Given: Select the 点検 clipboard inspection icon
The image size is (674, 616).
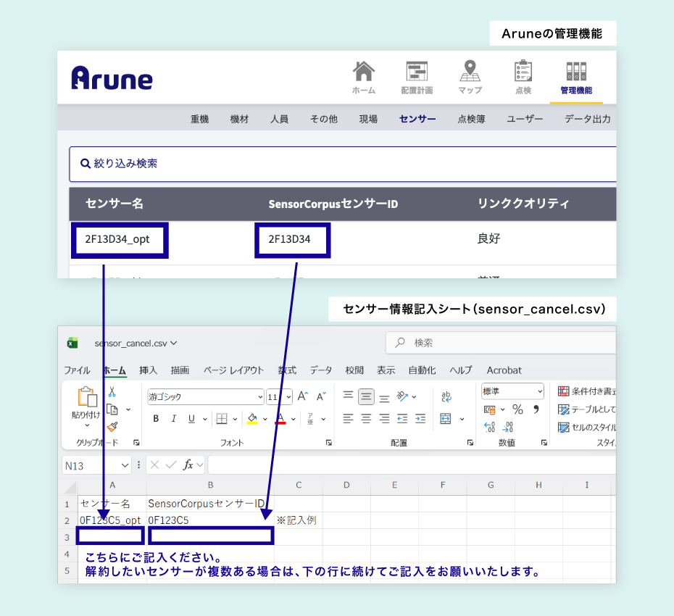Looking at the screenshot, I should click(x=523, y=72).
